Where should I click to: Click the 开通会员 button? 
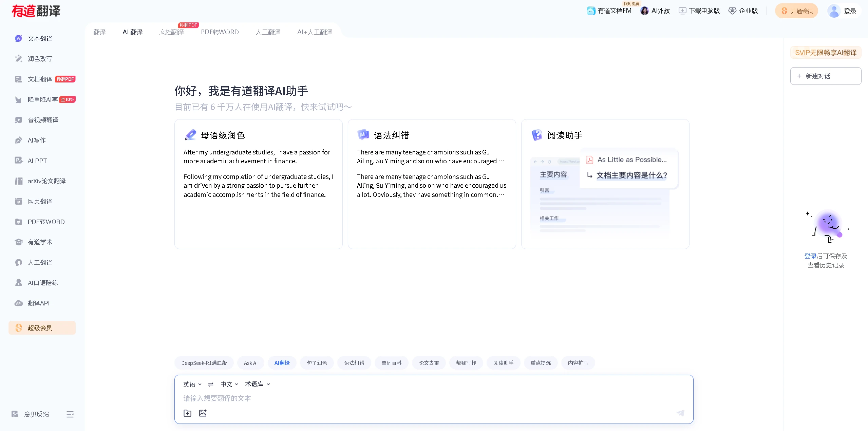[x=796, y=11]
